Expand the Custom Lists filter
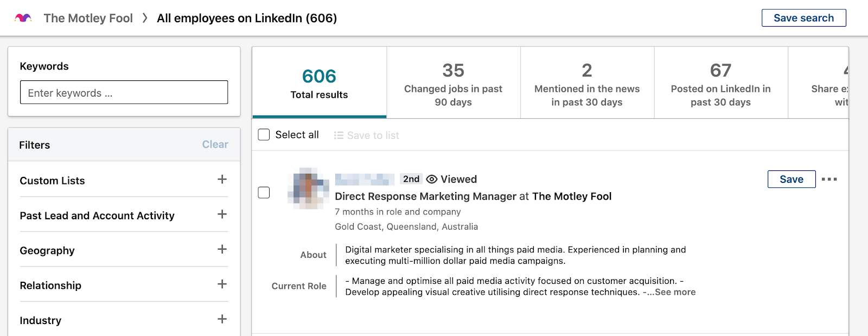The image size is (868, 336). click(x=222, y=179)
